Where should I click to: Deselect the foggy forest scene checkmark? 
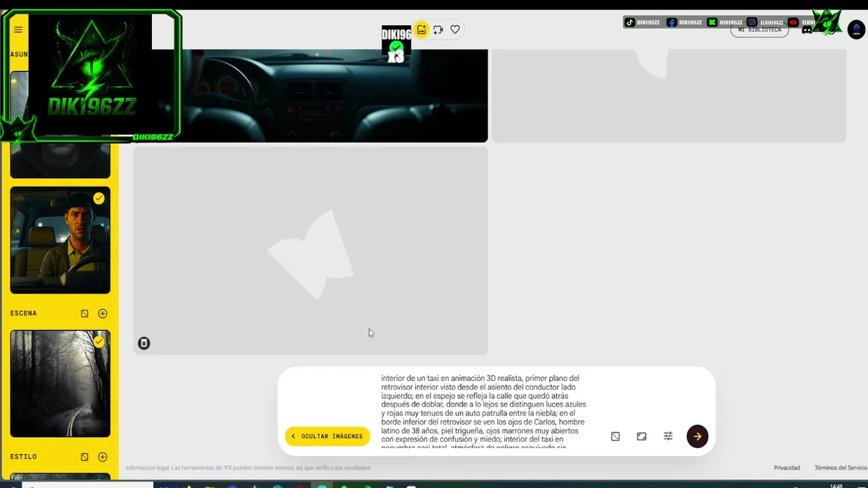point(99,342)
